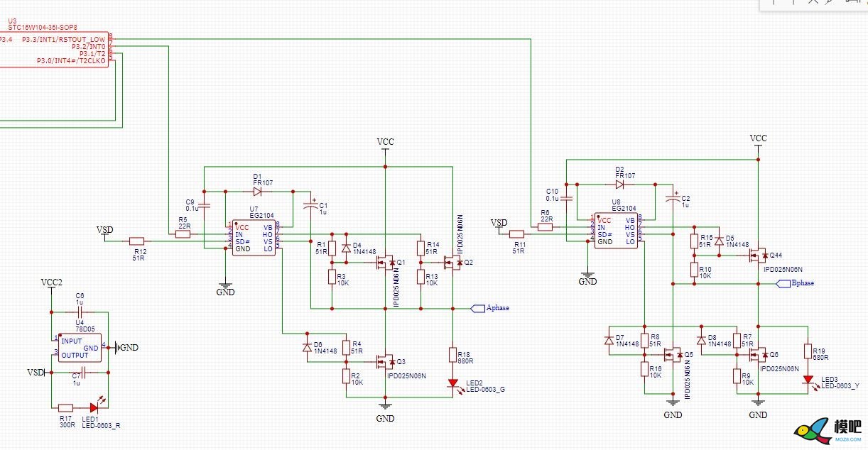The height and width of the screenshot is (450, 868).
Task: Select the R3 10K resistor
Action: pyautogui.click(x=332, y=277)
